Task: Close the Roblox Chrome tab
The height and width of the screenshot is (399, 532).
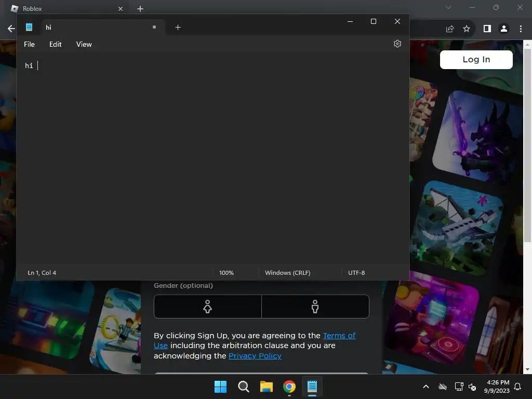Action: (121, 9)
